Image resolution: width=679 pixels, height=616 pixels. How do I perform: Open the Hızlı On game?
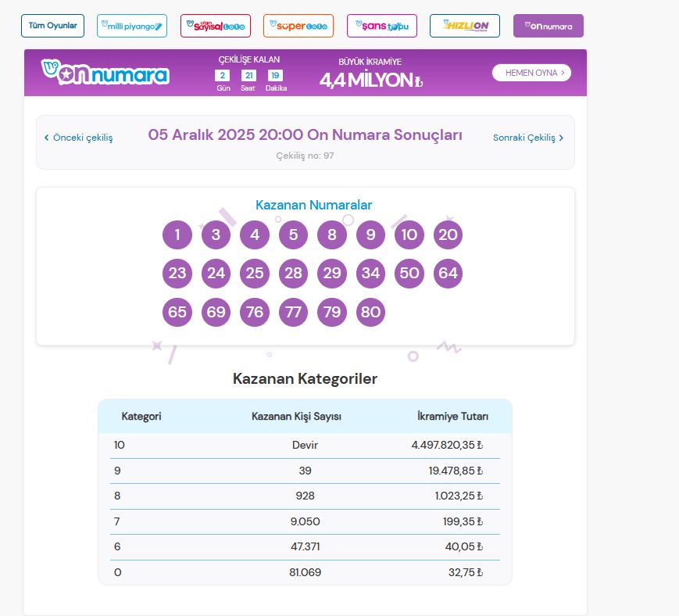coord(464,24)
